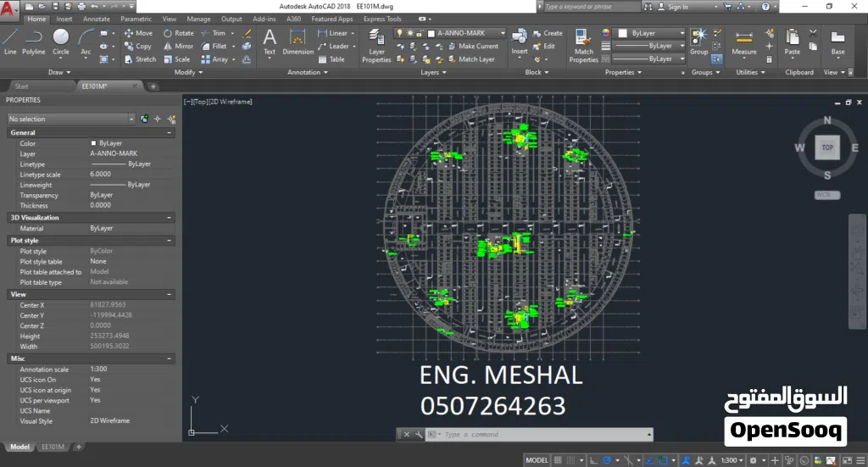This screenshot has height=467, width=868.
Task: Click the Polyline tool
Action: pos(34,40)
